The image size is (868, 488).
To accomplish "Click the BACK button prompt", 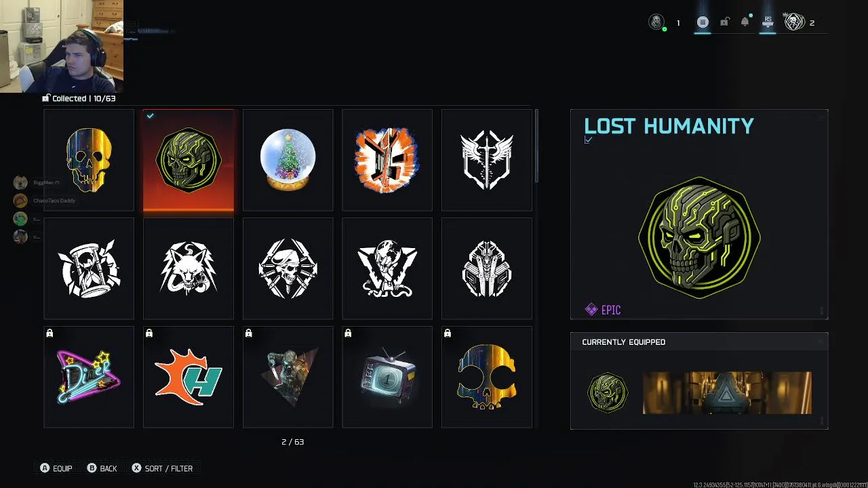I will pos(102,468).
